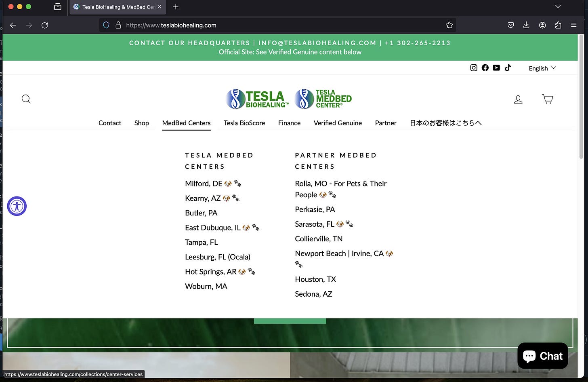Select the Tampa, FL center
The image size is (588, 382).
(x=202, y=242)
